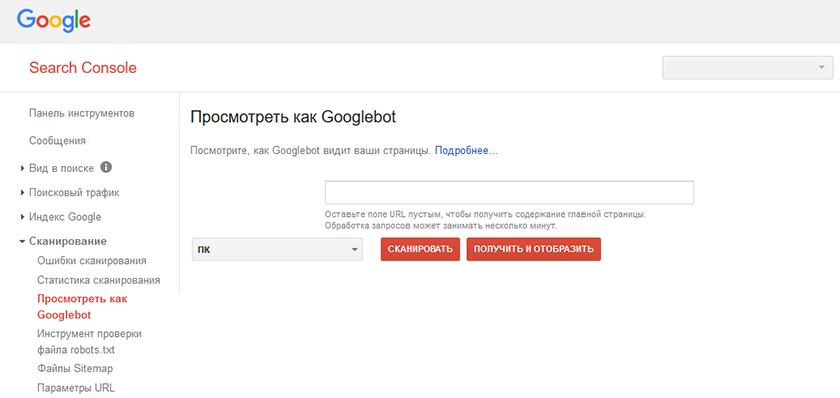Click the Вид в поиске label
Screen dimensions: 840x398
click(61, 168)
